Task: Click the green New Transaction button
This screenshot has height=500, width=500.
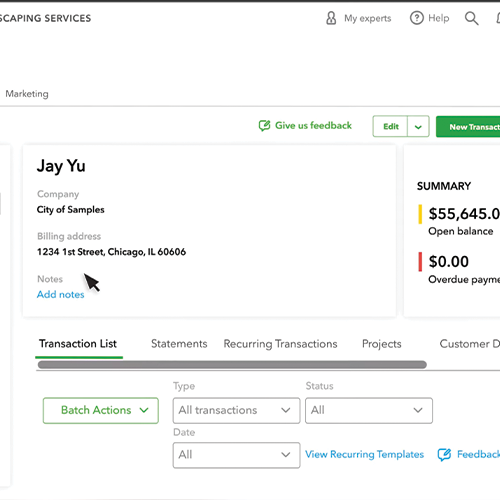Action: (x=468, y=127)
